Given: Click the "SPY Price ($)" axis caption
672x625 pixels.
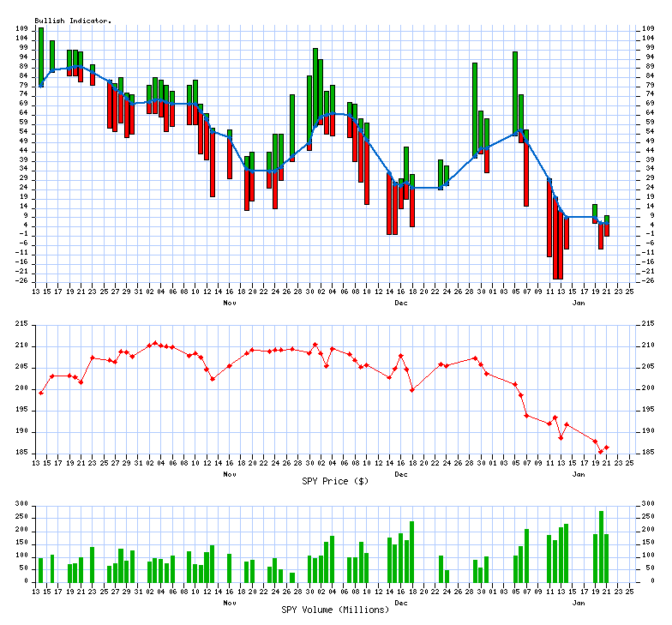Looking at the screenshot, I should pos(335,480).
